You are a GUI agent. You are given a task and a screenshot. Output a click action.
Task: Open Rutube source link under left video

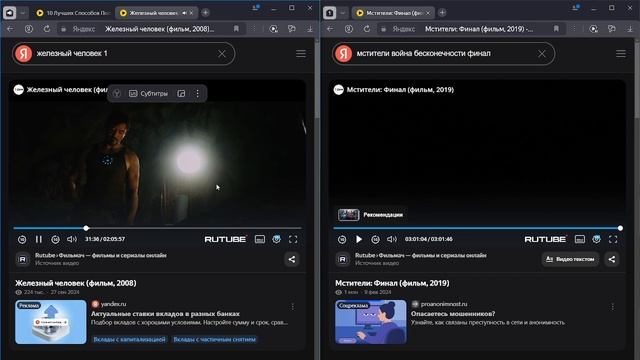pyautogui.click(x=100, y=256)
